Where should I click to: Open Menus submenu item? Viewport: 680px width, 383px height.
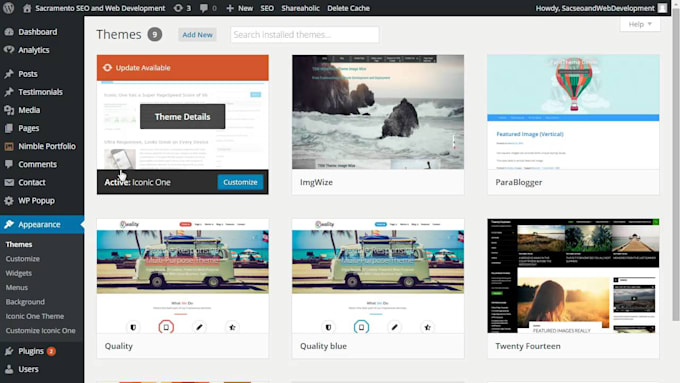pyautogui.click(x=16, y=288)
